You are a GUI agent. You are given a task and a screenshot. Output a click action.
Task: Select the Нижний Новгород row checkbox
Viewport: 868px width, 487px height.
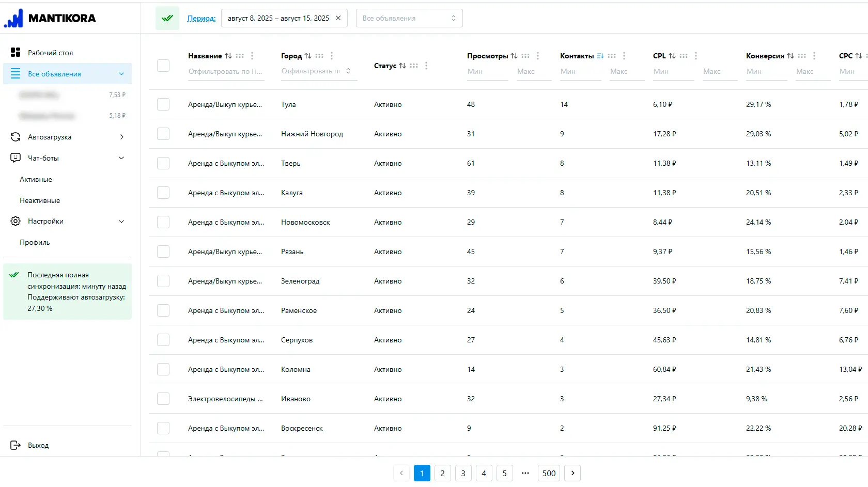pyautogui.click(x=163, y=134)
